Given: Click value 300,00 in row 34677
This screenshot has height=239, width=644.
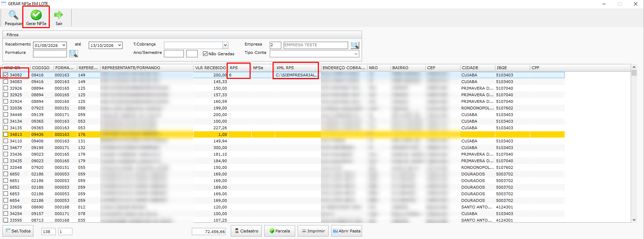Looking at the screenshot, I should click(x=220, y=148).
